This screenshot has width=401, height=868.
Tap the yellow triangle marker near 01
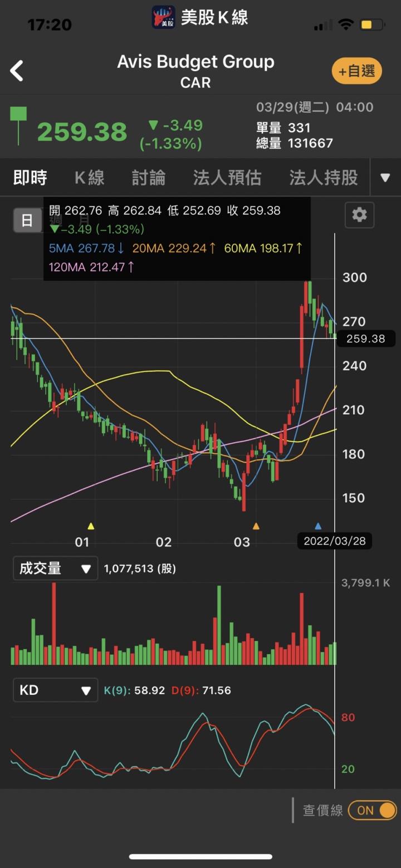coord(91,526)
